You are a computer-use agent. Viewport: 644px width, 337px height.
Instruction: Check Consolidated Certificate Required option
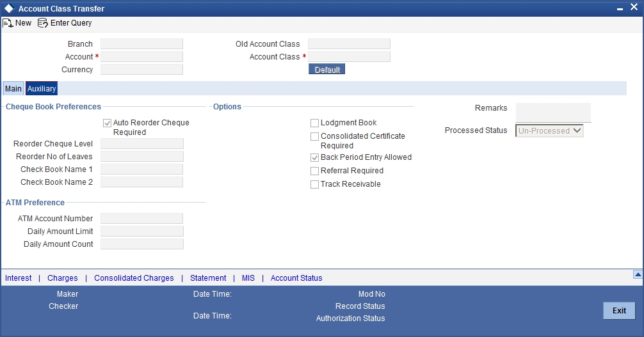(x=314, y=136)
